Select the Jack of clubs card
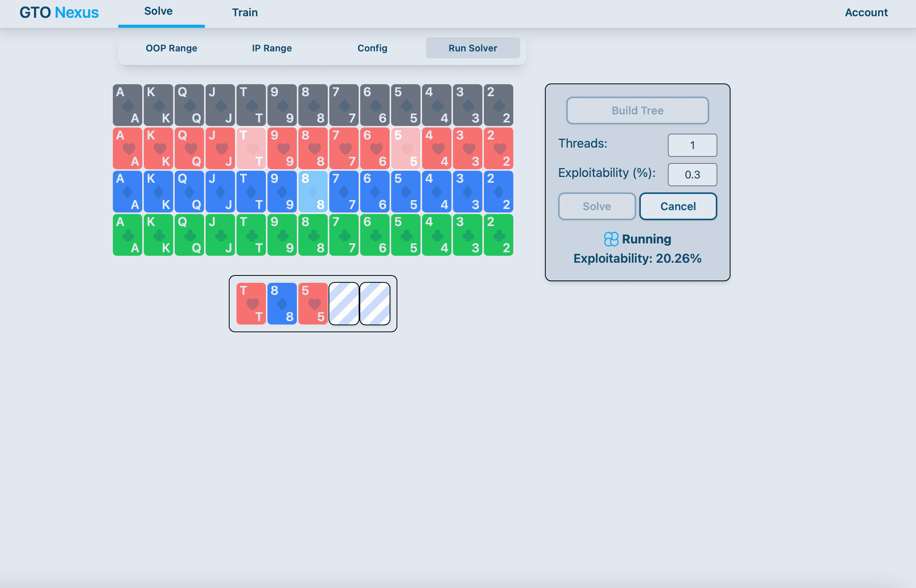The image size is (916, 588). pos(220,235)
